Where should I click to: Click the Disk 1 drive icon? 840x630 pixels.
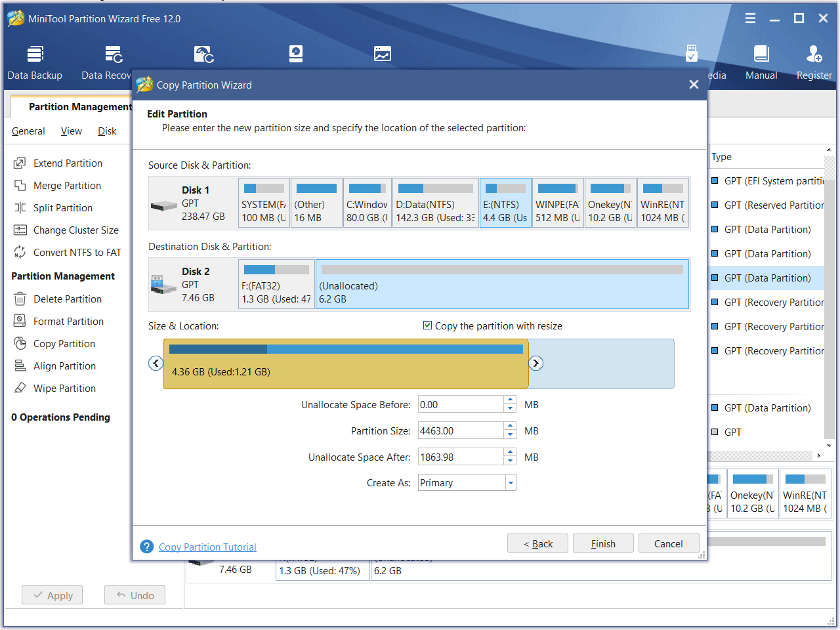tap(164, 206)
